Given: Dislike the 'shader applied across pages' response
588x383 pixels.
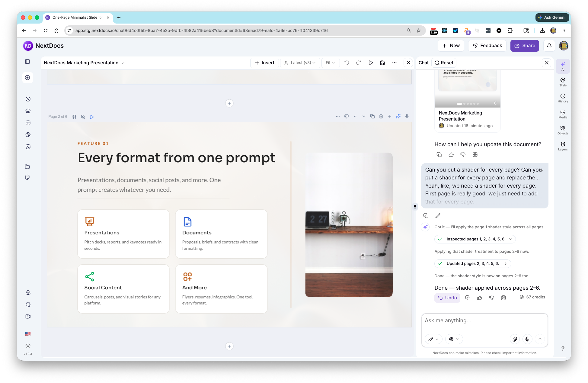Looking at the screenshot, I should click(492, 298).
